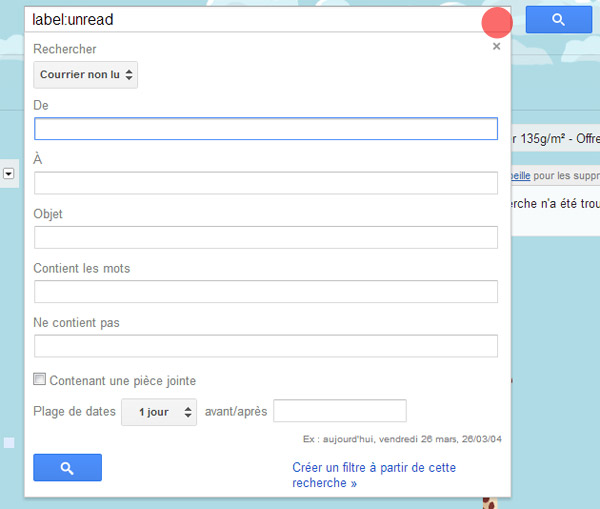Tick the 'Contenant une pièce jointe' checkbox

40,380
